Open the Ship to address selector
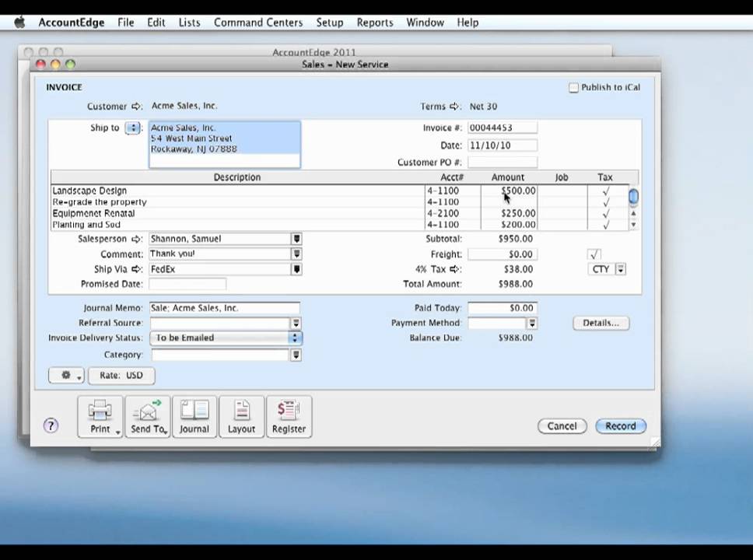This screenshot has width=753, height=560. pyautogui.click(x=132, y=128)
